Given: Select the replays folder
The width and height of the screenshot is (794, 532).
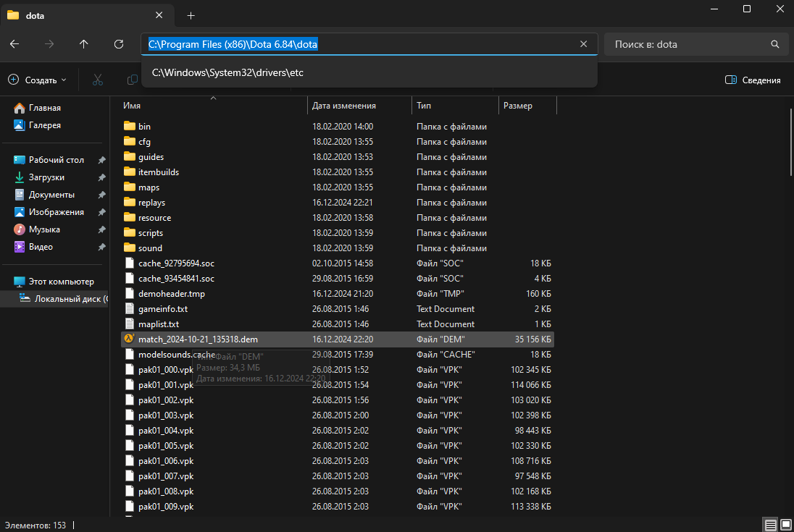Looking at the screenshot, I should pyautogui.click(x=151, y=202).
